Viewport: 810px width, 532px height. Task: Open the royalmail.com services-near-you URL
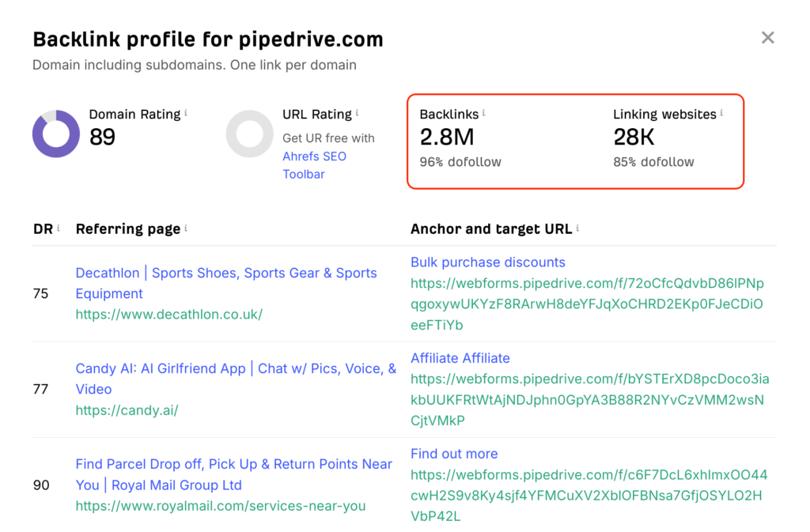[x=221, y=506]
